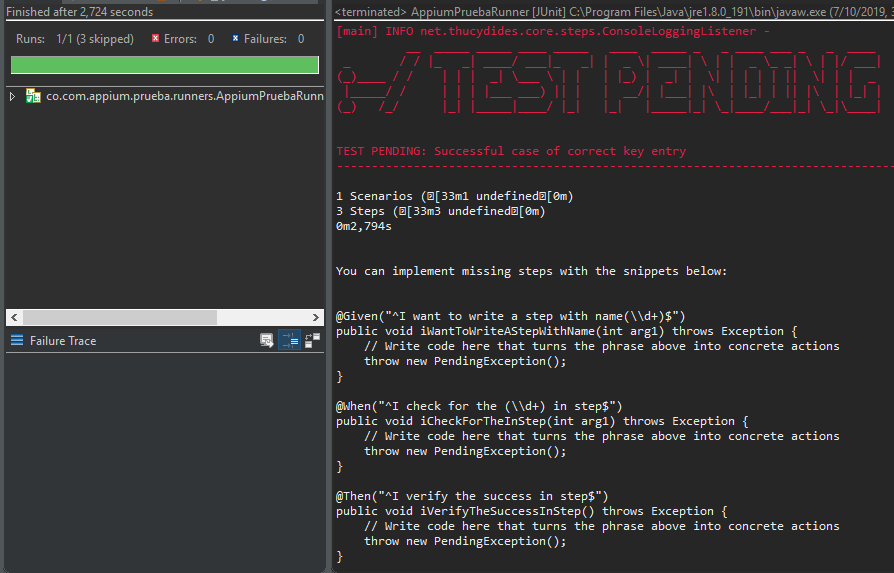
Task: Click the @Given step snippet annotation line
Action: pyautogui.click(x=510, y=316)
